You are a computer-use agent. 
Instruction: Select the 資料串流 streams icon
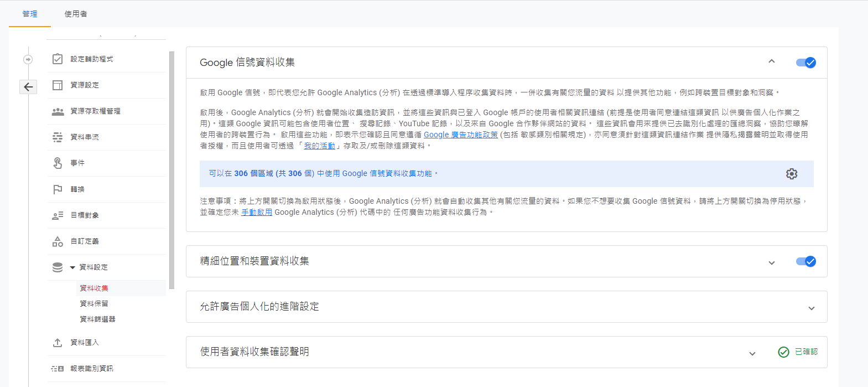pyautogui.click(x=58, y=137)
